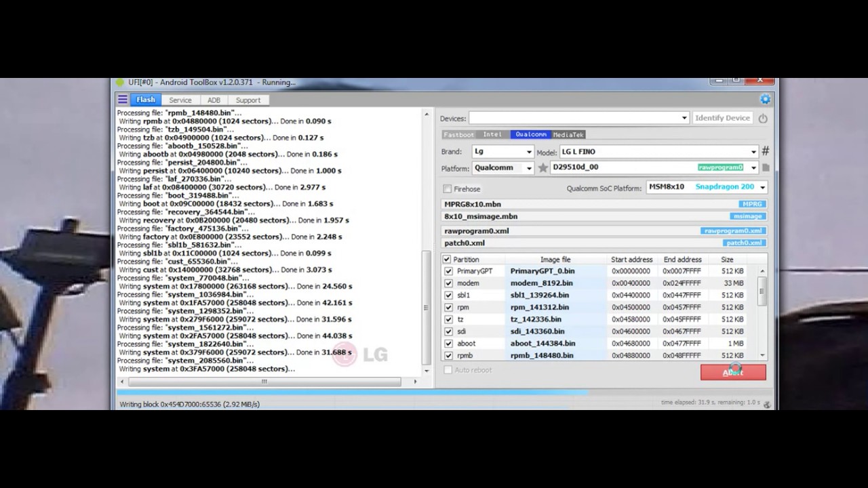Expand the Devices dropdown

point(579,118)
